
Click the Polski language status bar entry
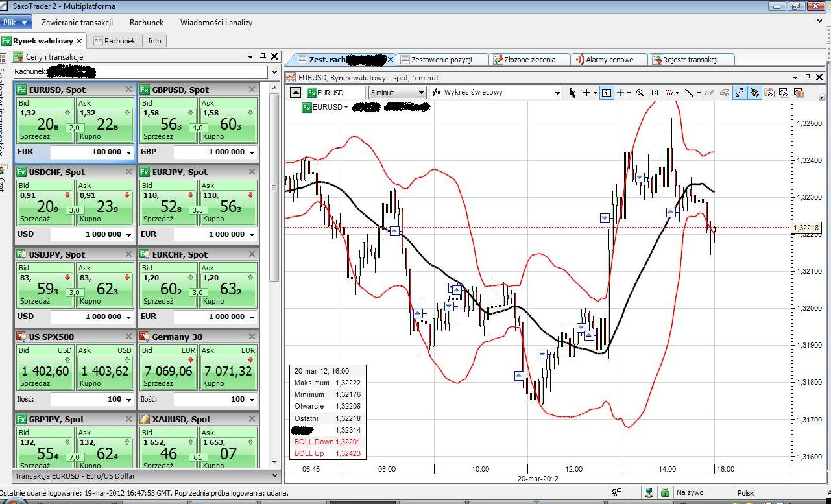[746, 493]
